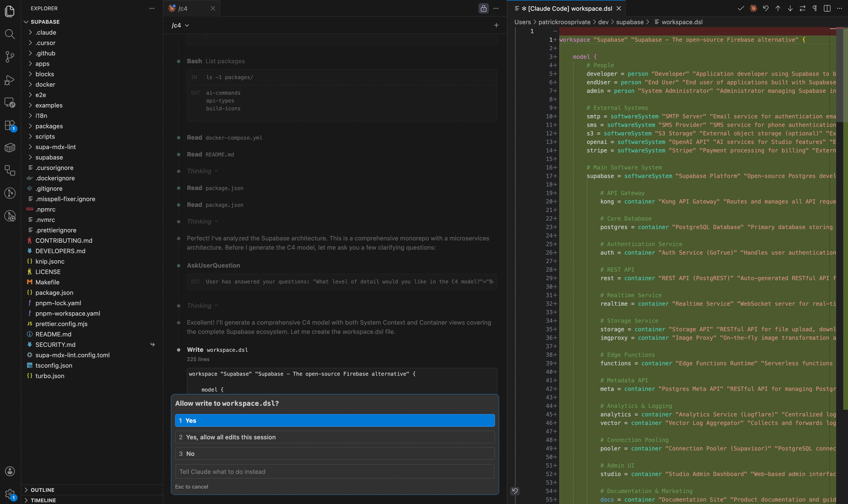Image resolution: width=848 pixels, height=504 pixels.
Task: Choose No to deny the write
Action: 335,454
